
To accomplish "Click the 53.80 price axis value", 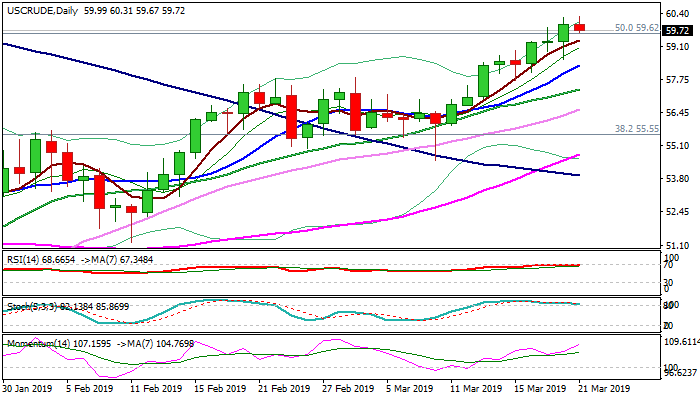I will point(679,179).
